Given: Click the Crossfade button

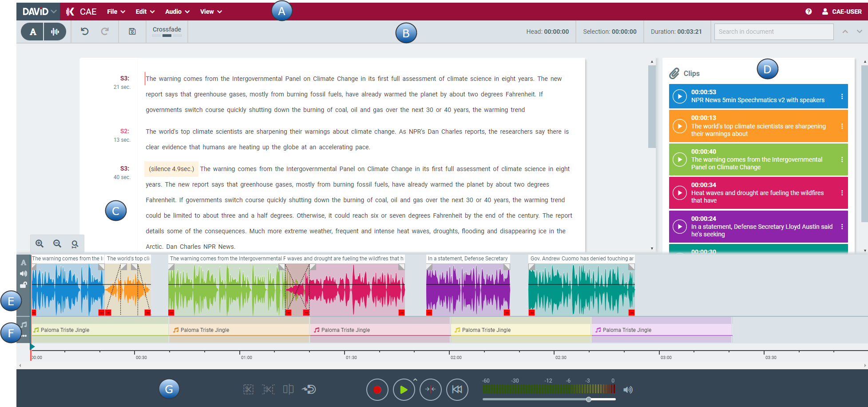Looking at the screenshot, I should point(167,31).
